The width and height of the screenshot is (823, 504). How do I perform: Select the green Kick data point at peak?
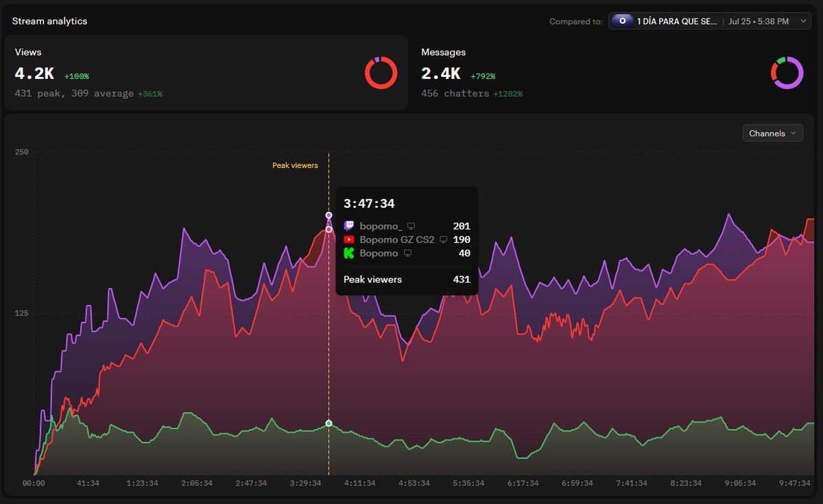(x=329, y=423)
